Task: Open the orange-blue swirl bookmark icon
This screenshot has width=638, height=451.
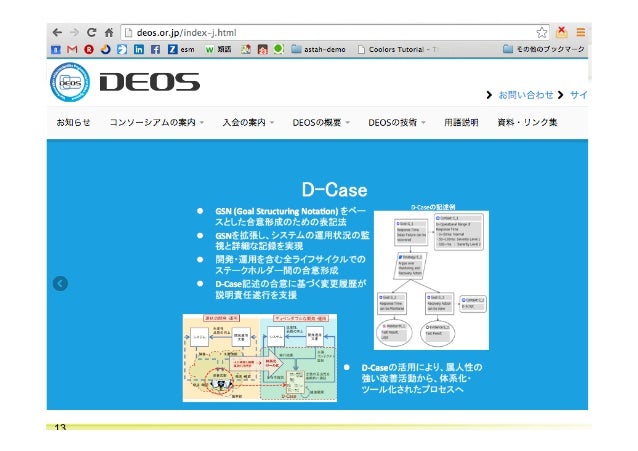Action: point(105,49)
